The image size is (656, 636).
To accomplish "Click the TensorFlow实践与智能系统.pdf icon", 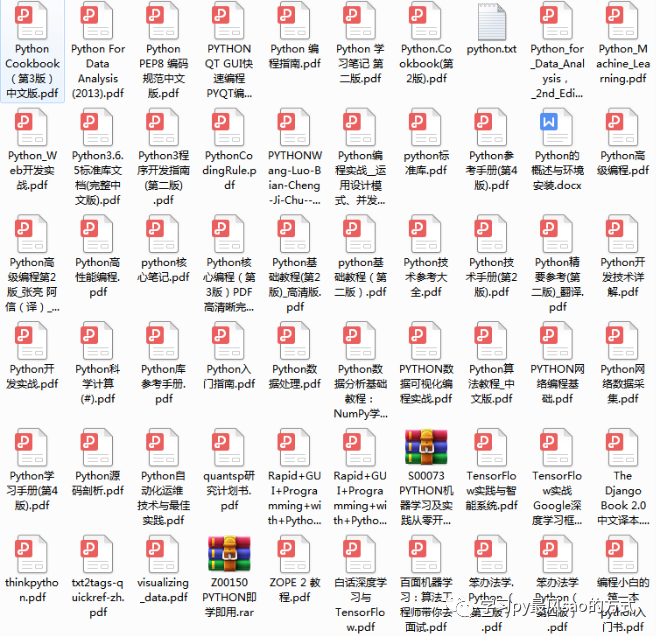I will click(492, 447).
